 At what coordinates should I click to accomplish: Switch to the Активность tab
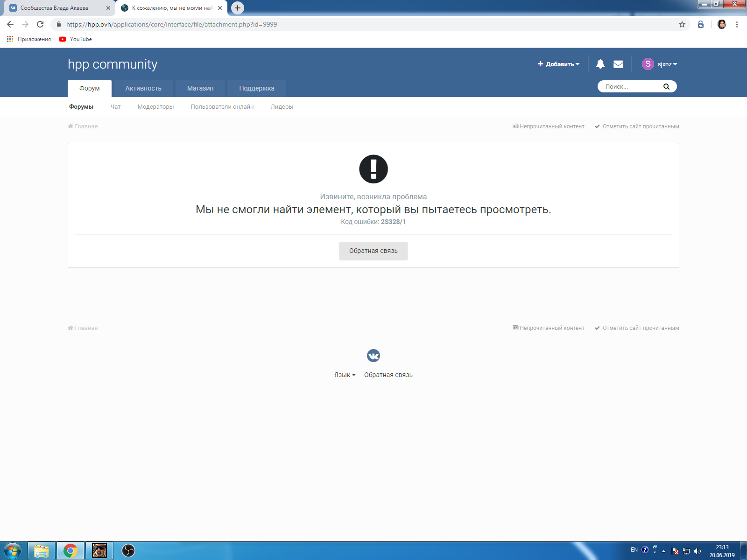pos(143,88)
